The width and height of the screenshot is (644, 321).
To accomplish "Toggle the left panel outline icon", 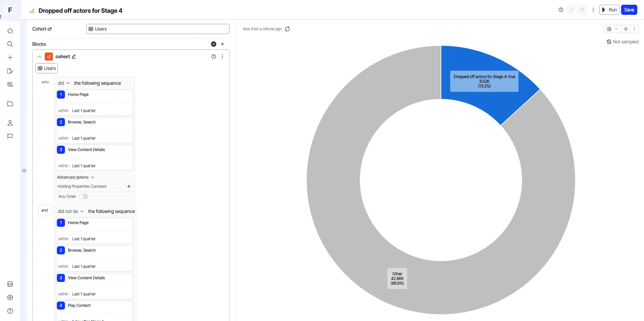I will point(24,171).
